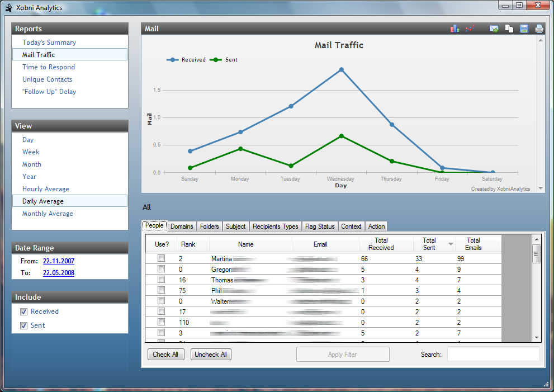Click the Xobni Analytics title bar icon
This screenshot has height=392, width=554.
click(x=8, y=8)
